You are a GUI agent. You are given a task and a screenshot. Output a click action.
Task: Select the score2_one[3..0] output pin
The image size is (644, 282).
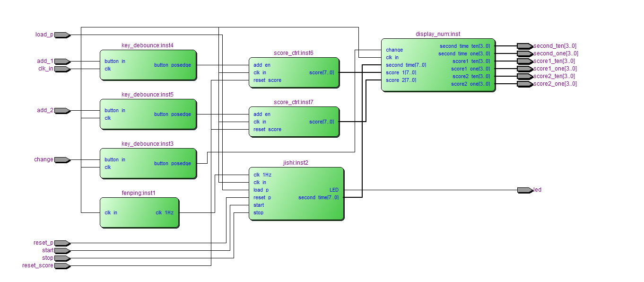[x=525, y=84]
